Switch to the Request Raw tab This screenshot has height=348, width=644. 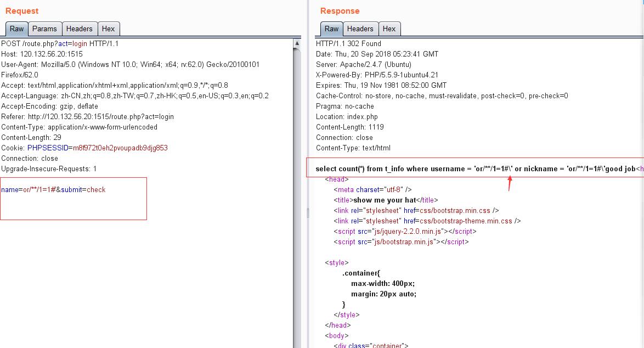click(x=17, y=29)
